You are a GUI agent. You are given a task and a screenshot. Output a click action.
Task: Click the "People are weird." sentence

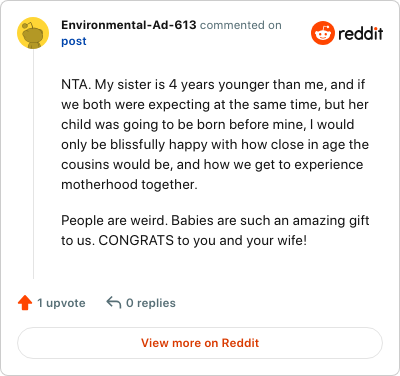pos(114,220)
